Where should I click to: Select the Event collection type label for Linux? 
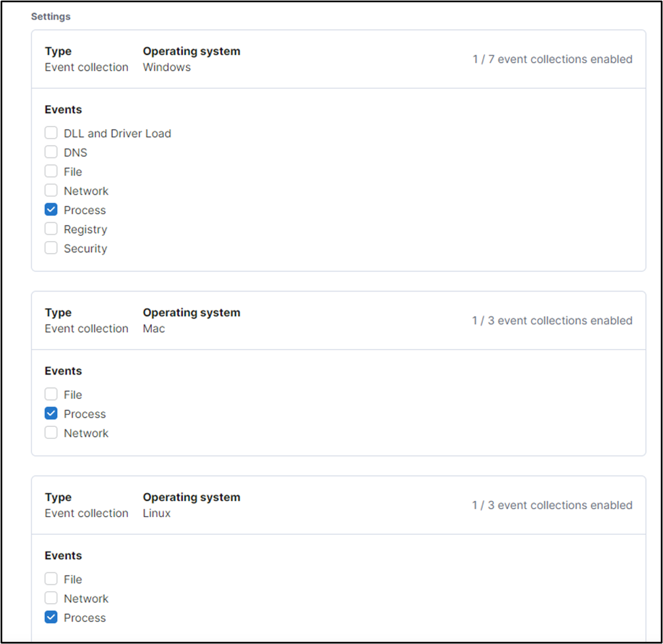(86, 513)
